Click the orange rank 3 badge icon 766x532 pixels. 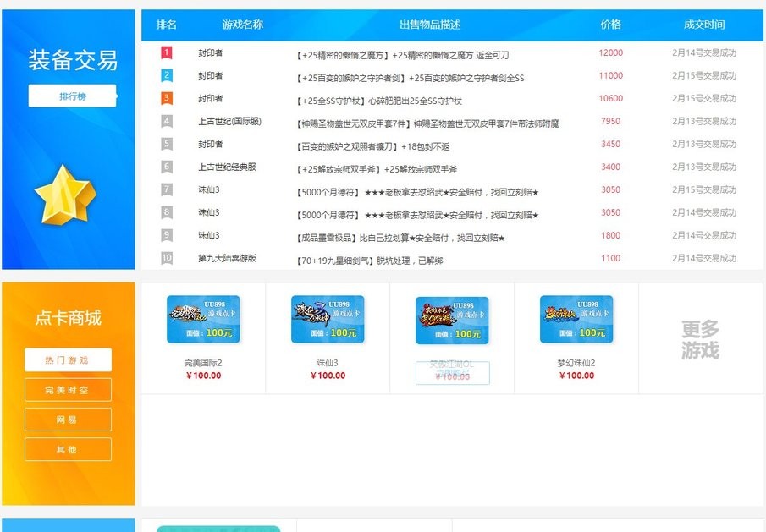165,99
